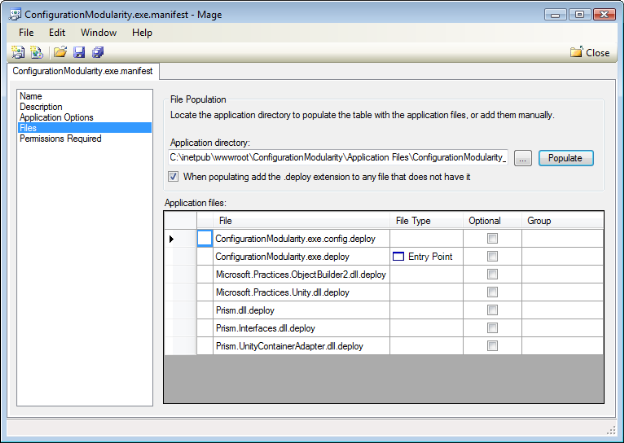Toggle the add .deploy extension checkbox
This screenshot has height=443, width=624.
(x=174, y=176)
